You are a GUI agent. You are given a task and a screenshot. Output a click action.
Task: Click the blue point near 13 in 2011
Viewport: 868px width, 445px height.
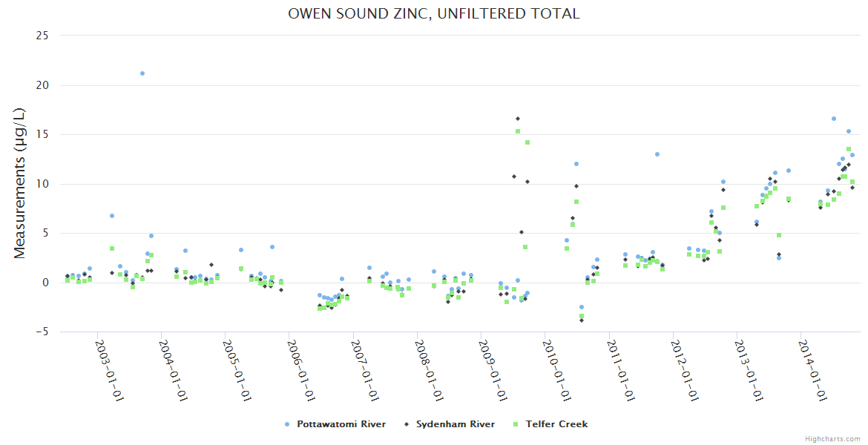tap(657, 154)
